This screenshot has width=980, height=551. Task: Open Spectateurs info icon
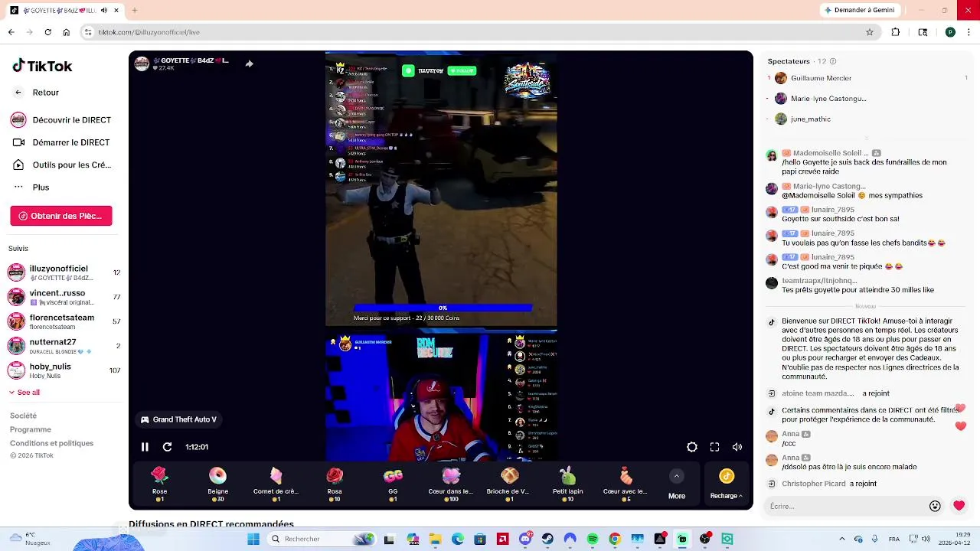833,61
